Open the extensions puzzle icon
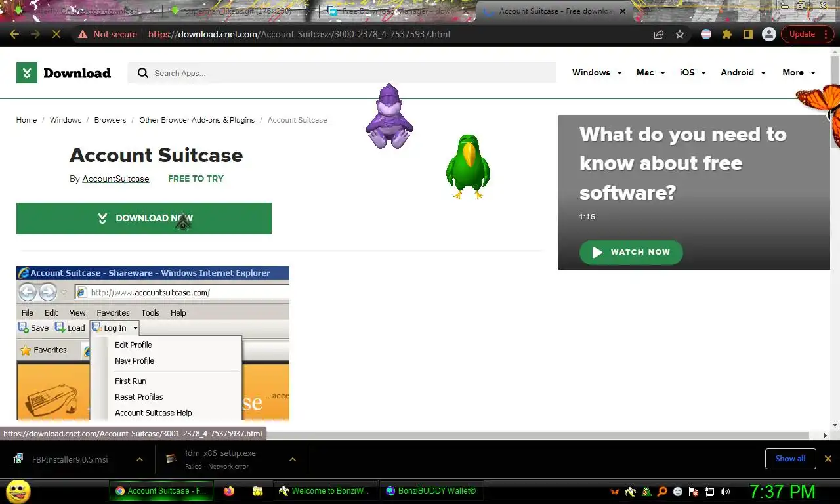 click(726, 34)
